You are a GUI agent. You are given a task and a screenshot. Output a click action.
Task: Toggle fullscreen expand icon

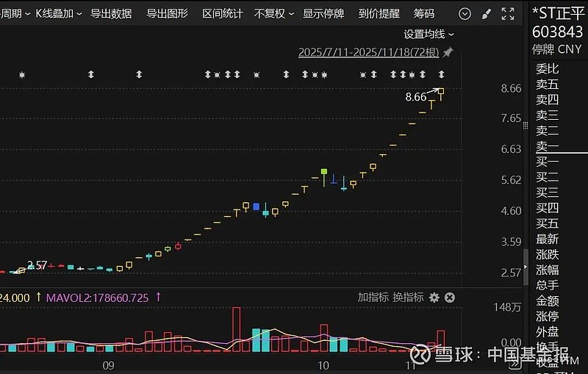coord(508,14)
